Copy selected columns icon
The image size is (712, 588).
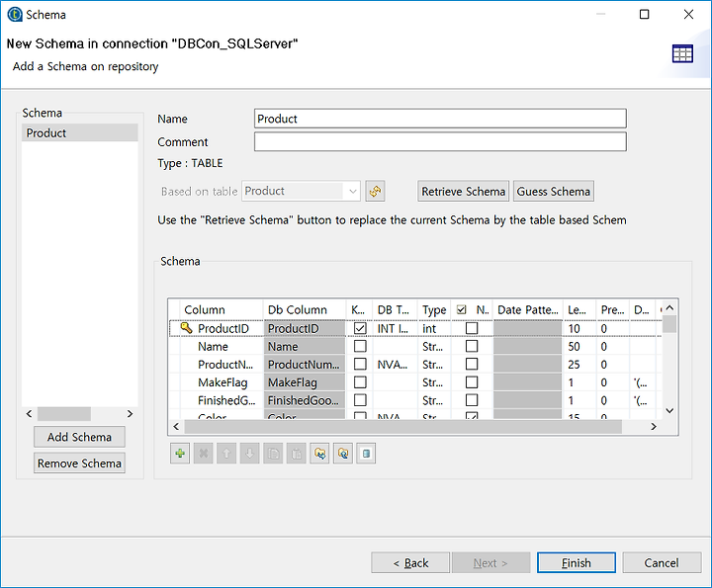(x=273, y=454)
